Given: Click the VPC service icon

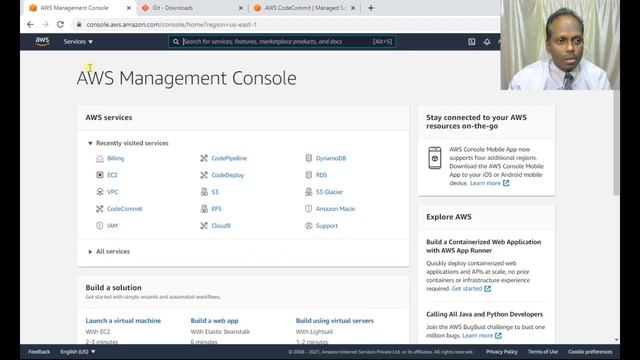Looking at the screenshot, I should coord(100,192).
